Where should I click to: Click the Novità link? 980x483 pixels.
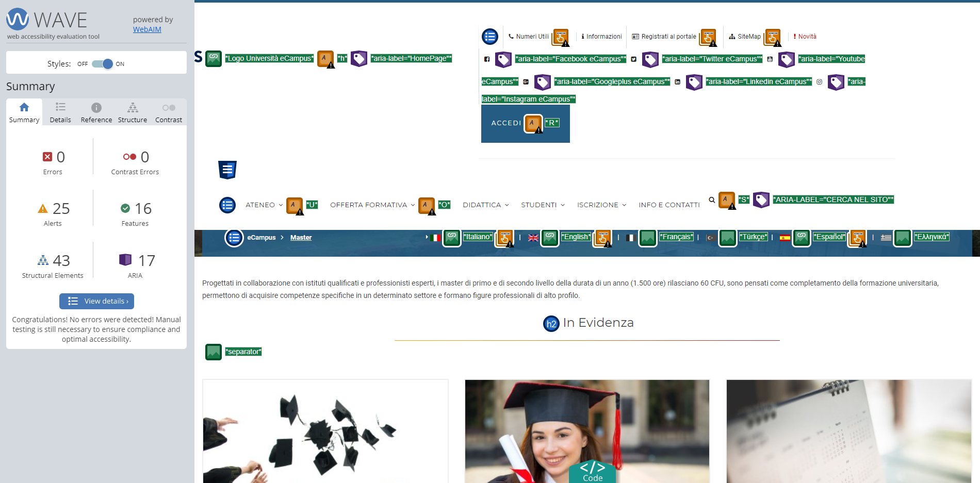click(805, 37)
